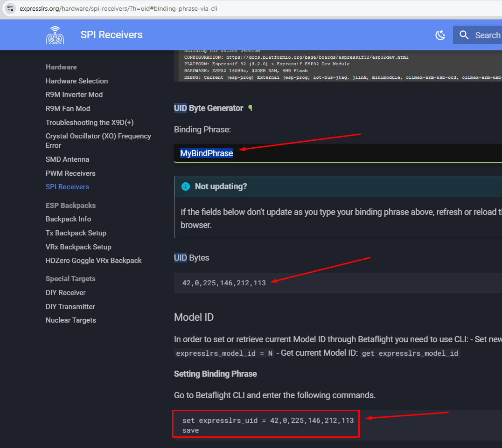The image size is (502, 448).
Task: Click the ExpressLRS logo icon in header
Action: point(55,35)
